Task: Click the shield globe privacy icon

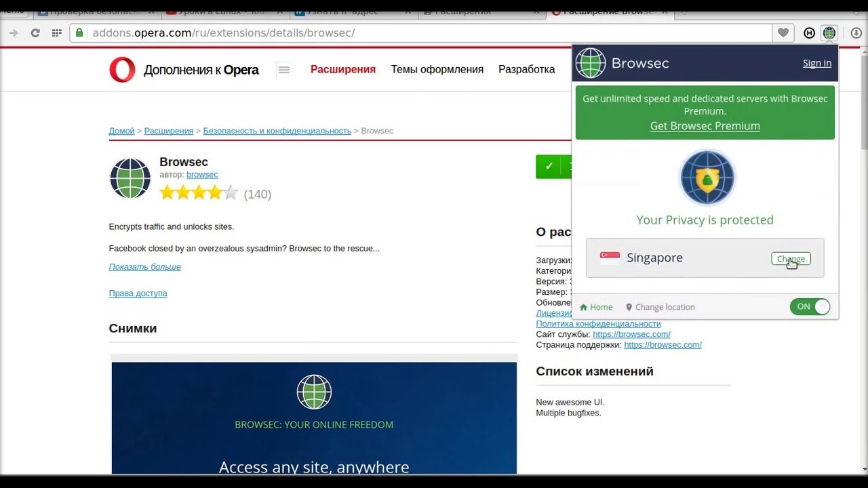Action: click(x=707, y=178)
